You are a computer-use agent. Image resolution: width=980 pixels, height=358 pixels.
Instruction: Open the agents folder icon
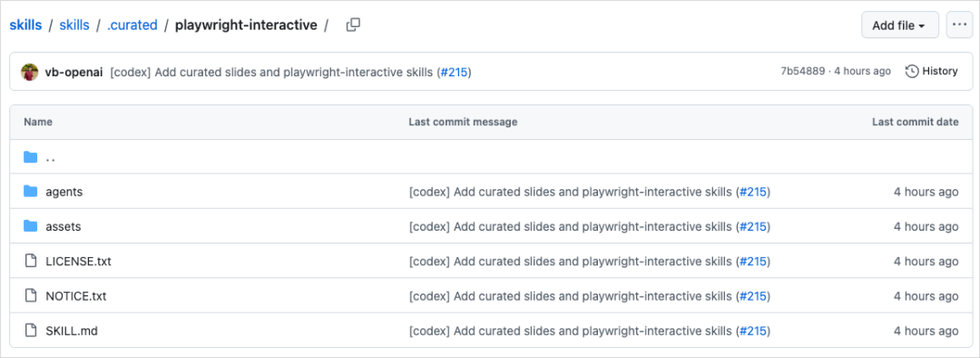(31, 192)
